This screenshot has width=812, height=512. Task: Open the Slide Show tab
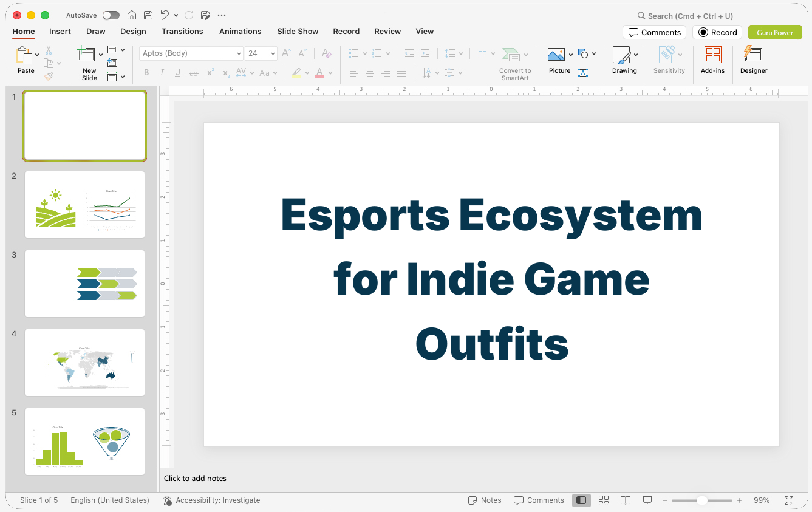(x=298, y=31)
